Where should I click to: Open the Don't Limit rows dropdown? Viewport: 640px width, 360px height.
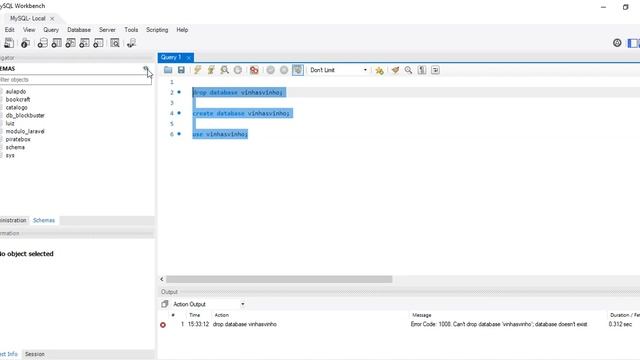pyautogui.click(x=339, y=70)
